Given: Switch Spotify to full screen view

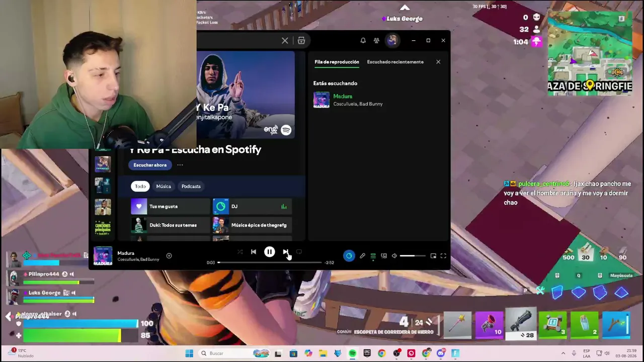Looking at the screenshot, I should pyautogui.click(x=443, y=256).
